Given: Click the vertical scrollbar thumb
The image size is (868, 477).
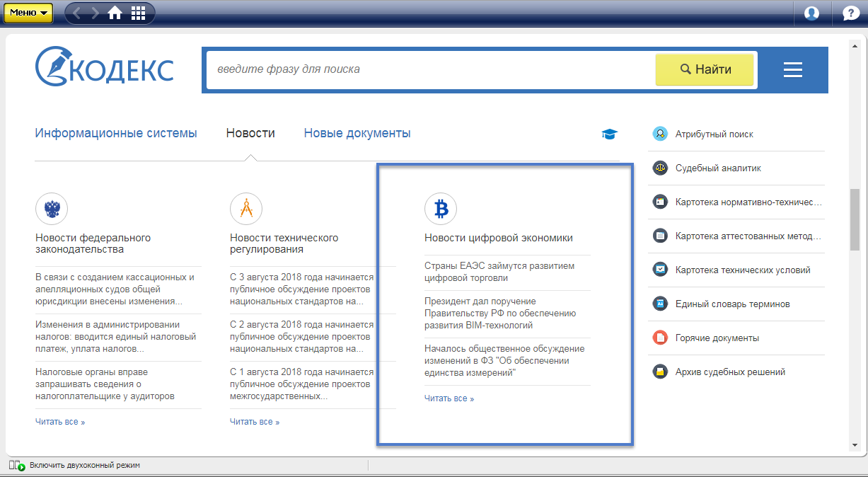Looking at the screenshot, I should pos(855,219).
